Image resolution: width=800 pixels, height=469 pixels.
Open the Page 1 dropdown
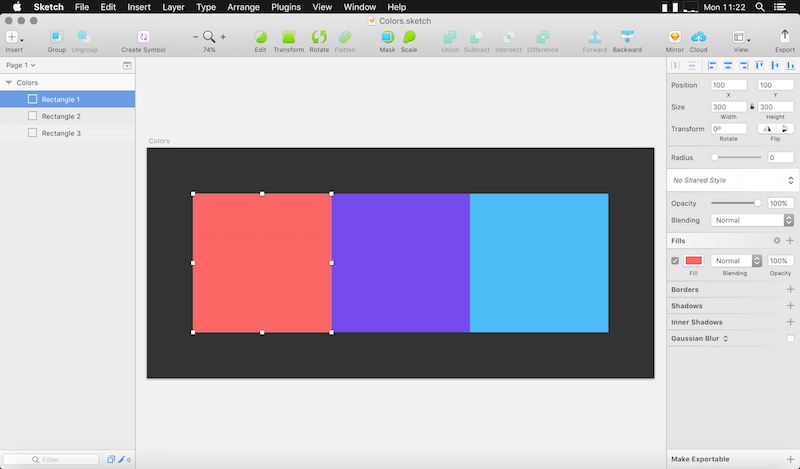tap(20, 65)
